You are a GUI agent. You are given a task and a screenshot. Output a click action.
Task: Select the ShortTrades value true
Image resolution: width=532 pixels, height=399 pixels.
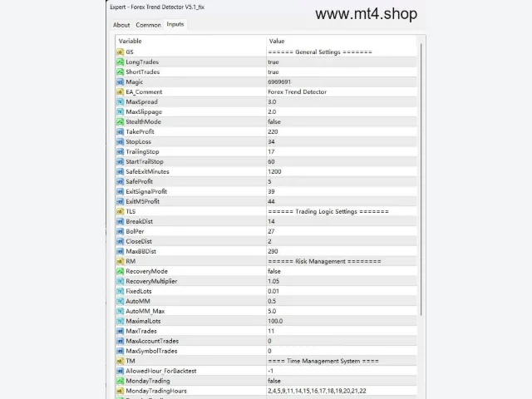pyautogui.click(x=273, y=72)
